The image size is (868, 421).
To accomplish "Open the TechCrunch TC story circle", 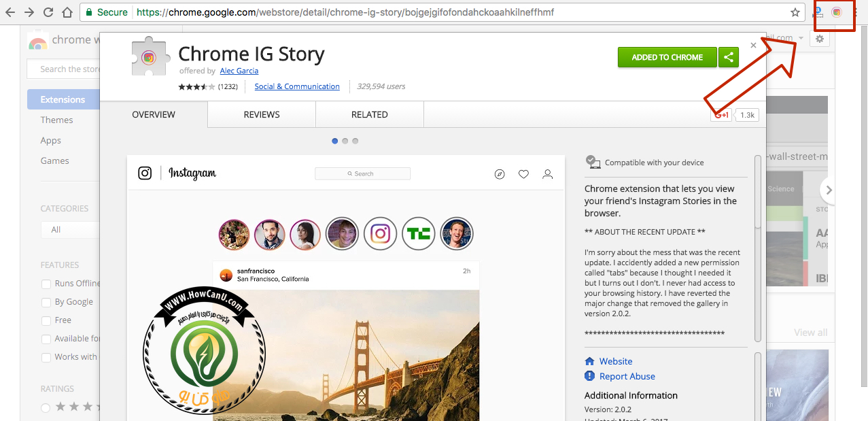I will [x=419, y=234].
